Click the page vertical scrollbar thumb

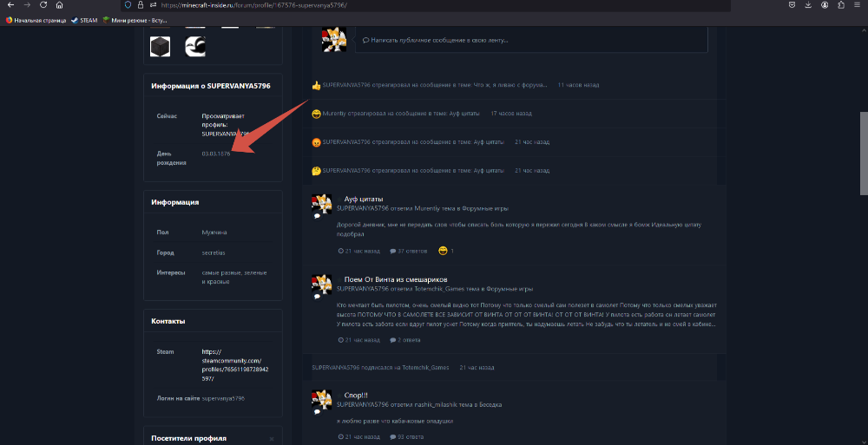coord(864,154)
